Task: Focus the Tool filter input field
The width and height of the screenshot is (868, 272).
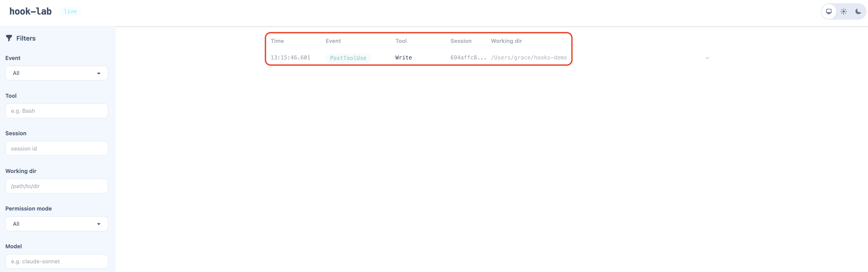Action: (x=56, y=110)
